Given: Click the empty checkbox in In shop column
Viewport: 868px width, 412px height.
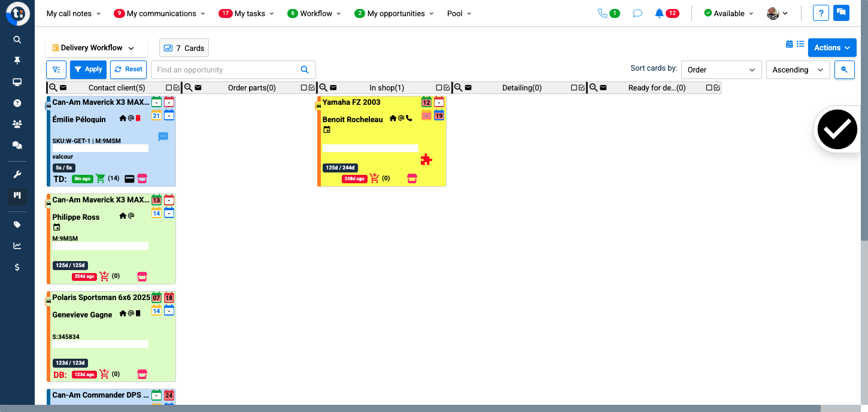Looking at the screenshot, I should pos(439,88).
